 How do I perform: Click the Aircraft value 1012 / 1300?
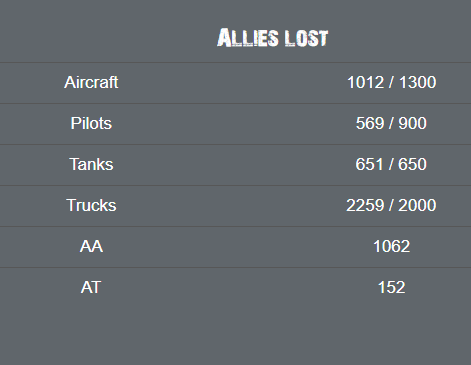pyautogui.click(x=391, y=82)
